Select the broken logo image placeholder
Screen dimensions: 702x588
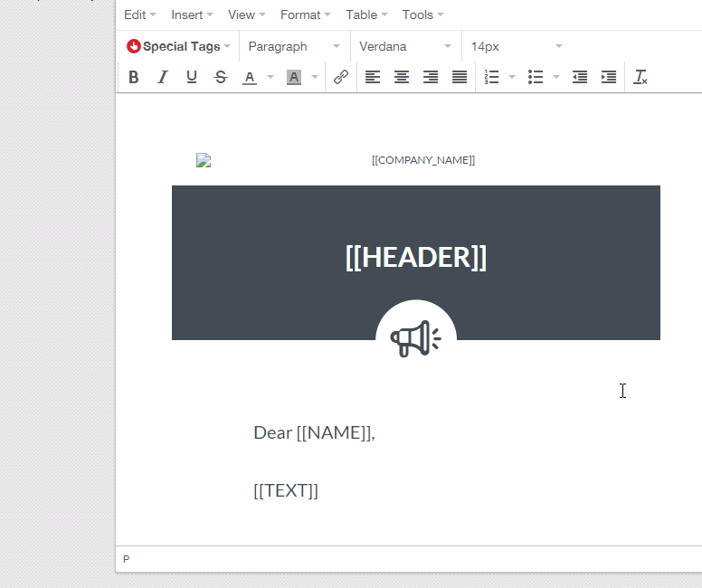(x=204, y=160)
